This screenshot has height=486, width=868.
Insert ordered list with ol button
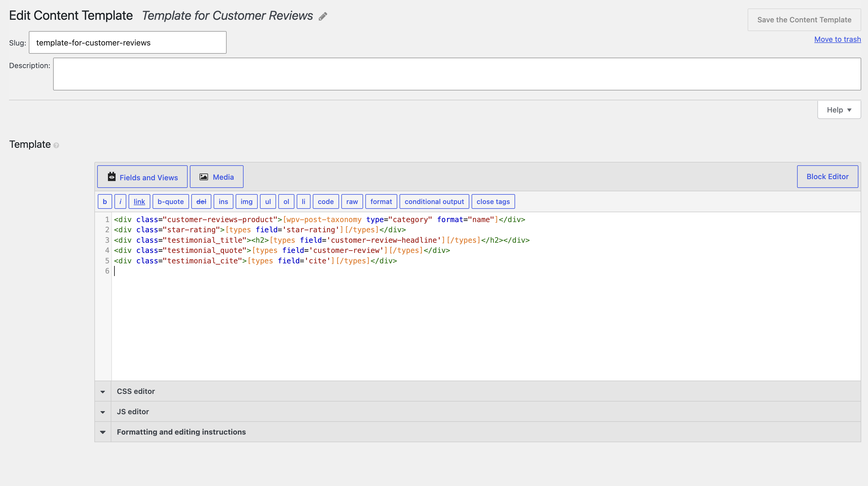pos(286,201)
